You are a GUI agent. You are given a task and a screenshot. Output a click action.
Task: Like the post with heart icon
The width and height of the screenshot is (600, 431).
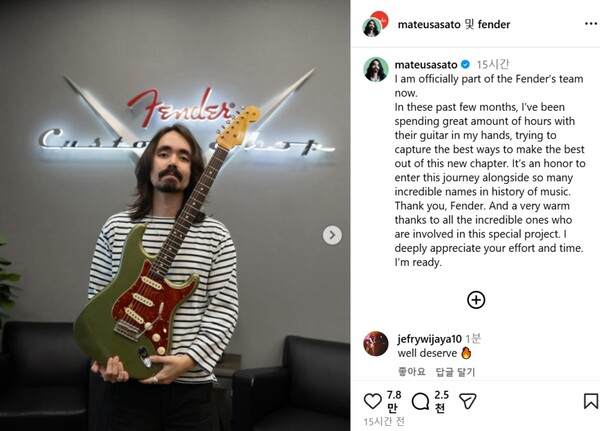pos(372,402)
